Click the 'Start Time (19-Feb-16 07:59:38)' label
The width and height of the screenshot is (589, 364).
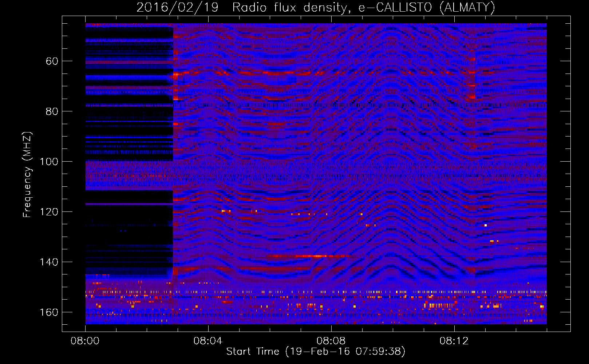(316, 352)
